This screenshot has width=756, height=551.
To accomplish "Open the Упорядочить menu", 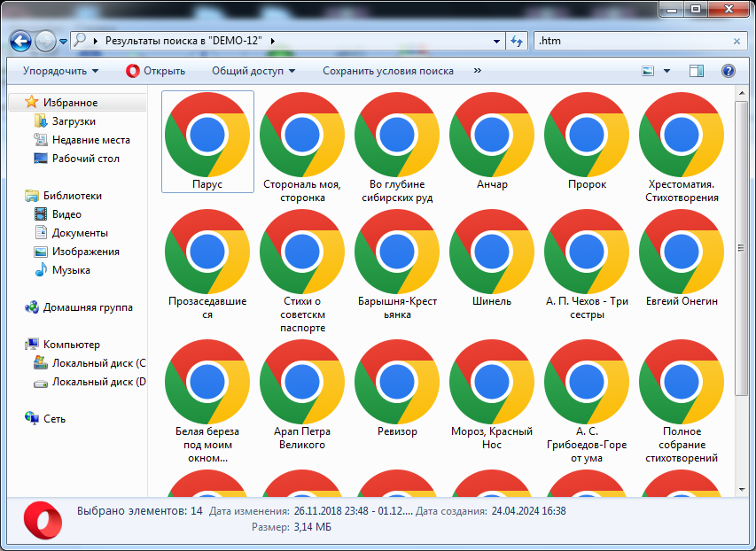I will (61, 71).
